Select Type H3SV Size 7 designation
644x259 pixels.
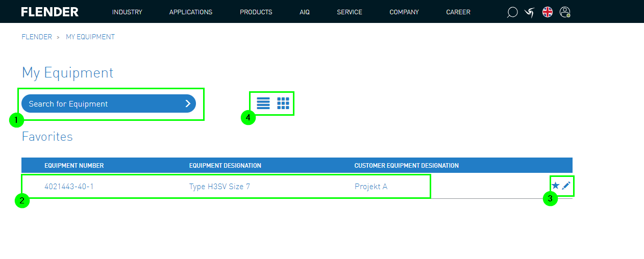tap(219, 187)
